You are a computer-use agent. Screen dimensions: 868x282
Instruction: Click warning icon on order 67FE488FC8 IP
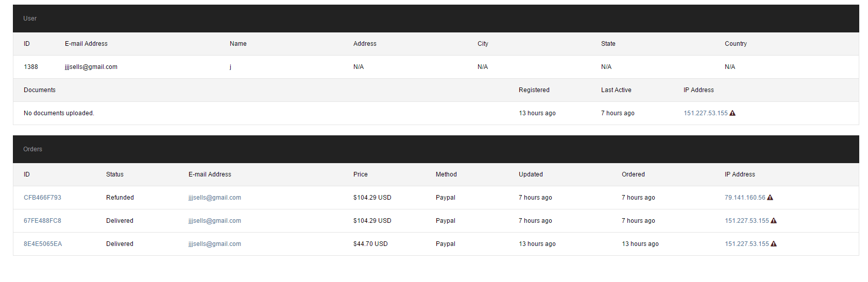(x=774, y=221)
